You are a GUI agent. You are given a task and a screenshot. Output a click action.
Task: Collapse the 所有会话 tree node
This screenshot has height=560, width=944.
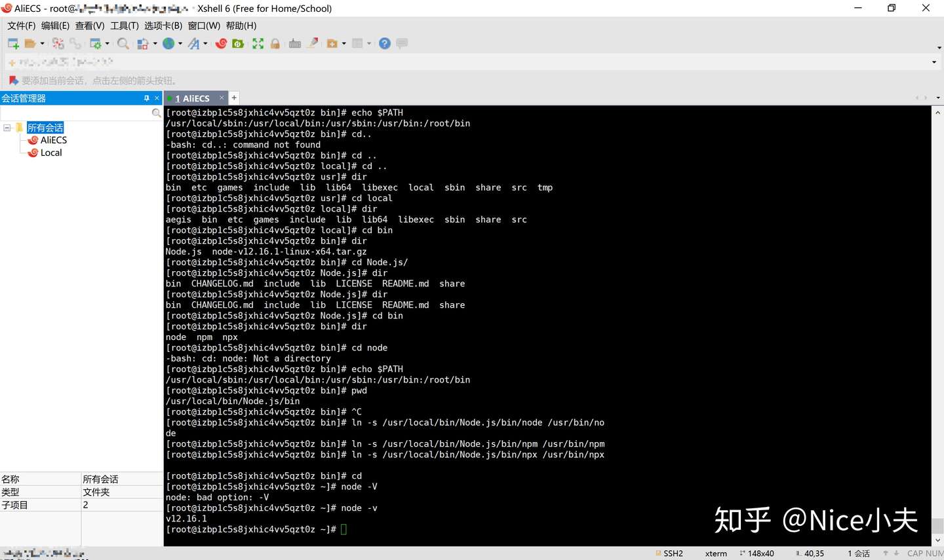pos(7,128)
